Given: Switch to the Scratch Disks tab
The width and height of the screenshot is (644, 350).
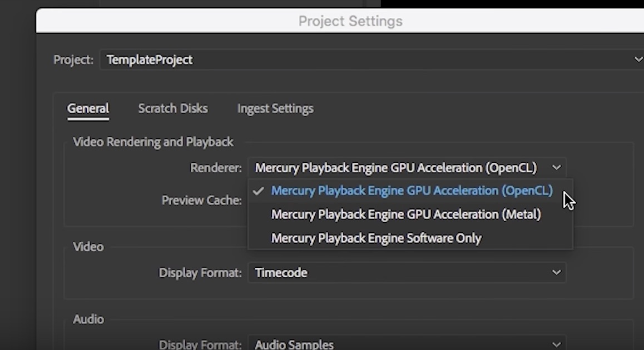Looking at the screenshot, I should click(x=172, y=108).
